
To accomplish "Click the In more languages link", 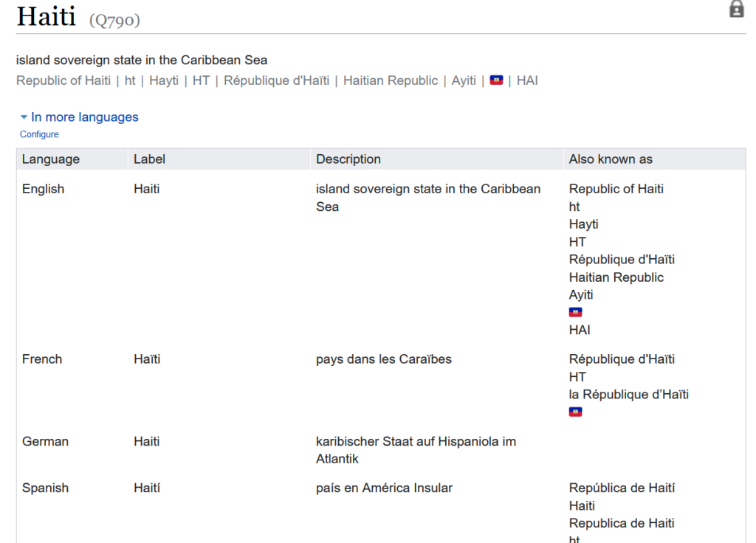I will [x=84, y=117].
